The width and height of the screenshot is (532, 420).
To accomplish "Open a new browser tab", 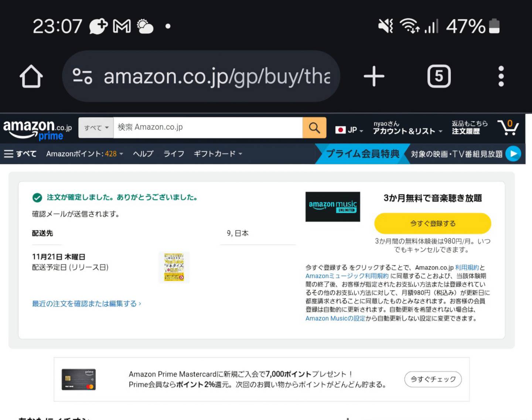I will coord(374,76).
